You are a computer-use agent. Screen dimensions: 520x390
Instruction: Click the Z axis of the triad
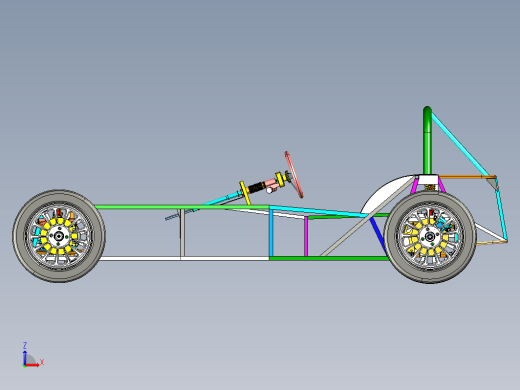coord(24,357)
